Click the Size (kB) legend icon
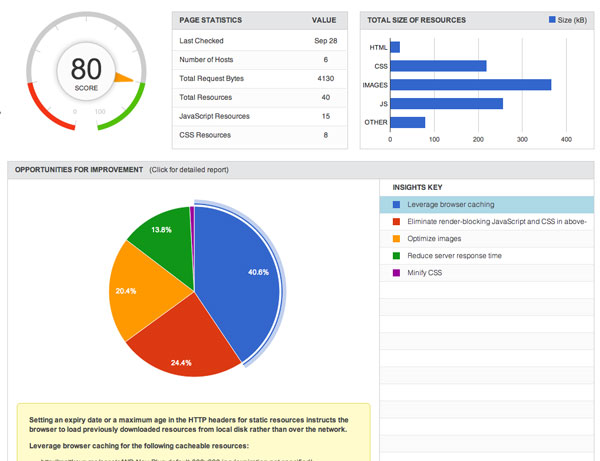Screen dimensions: 600x461 552,20
